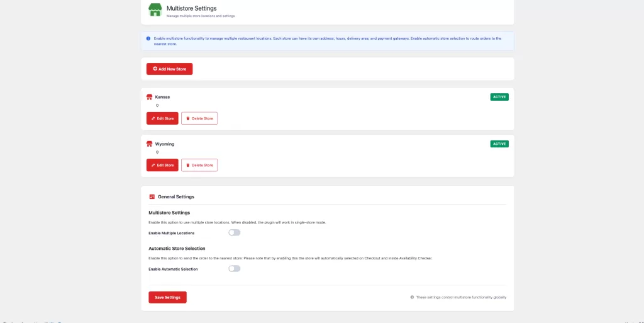Click the blue info icon in the notice banner
The height and width of the screenshot is (323, 644).
(148, 38)
